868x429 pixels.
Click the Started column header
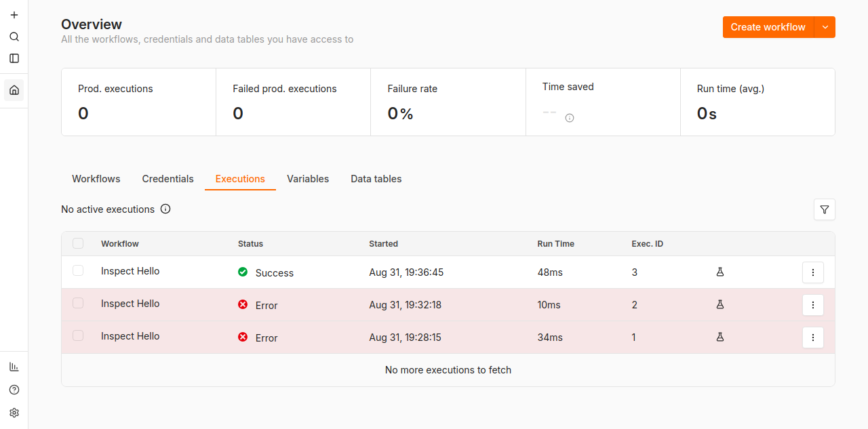pos(383,244)
